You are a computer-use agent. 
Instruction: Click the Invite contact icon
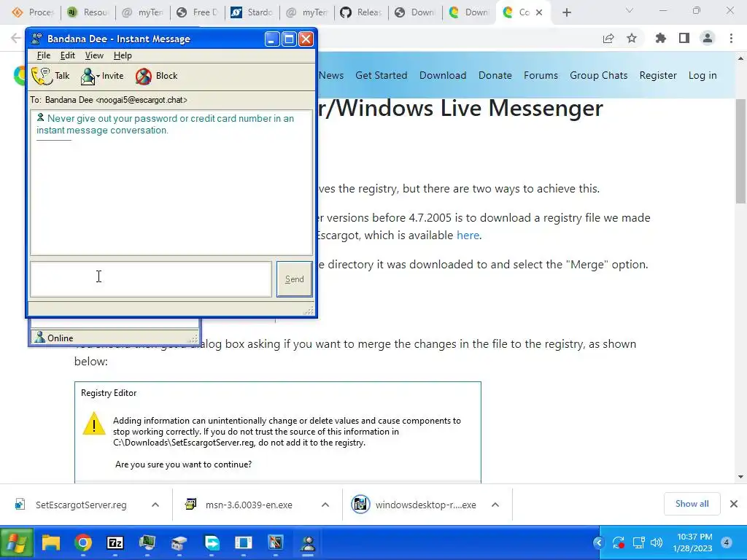click(88, 76)
